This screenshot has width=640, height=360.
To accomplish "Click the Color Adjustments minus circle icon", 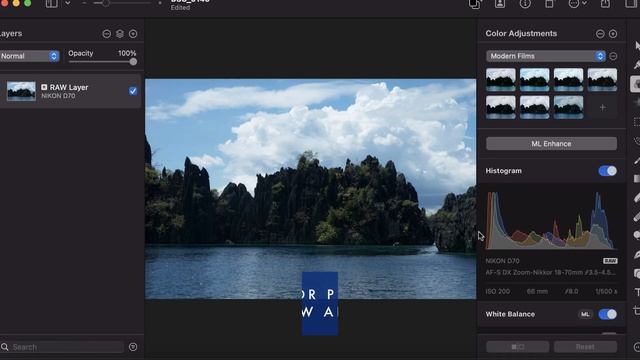I will click(600, 34).
